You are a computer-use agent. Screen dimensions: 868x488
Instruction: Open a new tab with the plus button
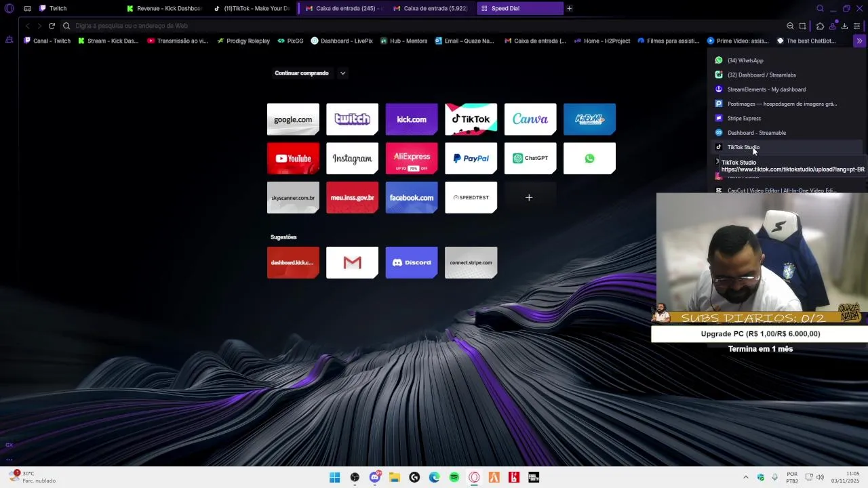[x=569, y=8]
